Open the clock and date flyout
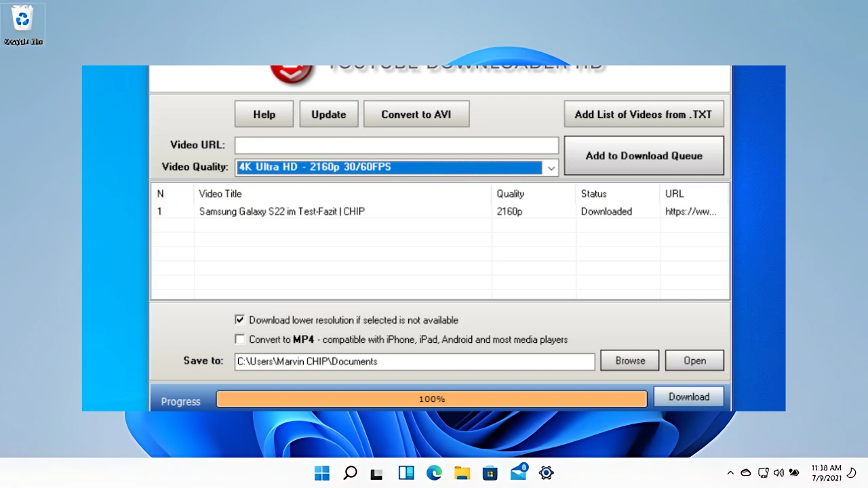The width and height of the screenshot is (868, 488). 826,473
